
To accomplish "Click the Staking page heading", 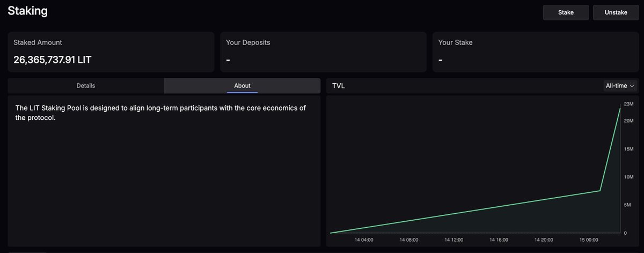I will pos(27,10).
